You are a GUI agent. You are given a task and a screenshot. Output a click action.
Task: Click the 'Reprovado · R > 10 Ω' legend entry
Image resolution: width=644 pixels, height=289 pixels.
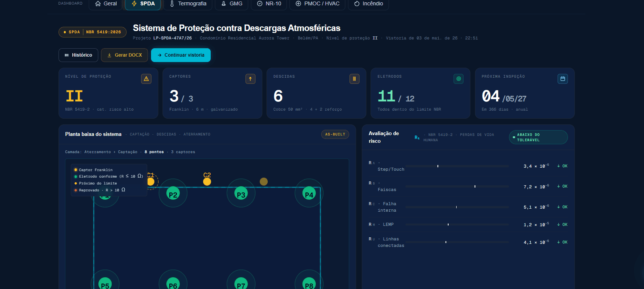pyautogui.click(x=100, y=190)
